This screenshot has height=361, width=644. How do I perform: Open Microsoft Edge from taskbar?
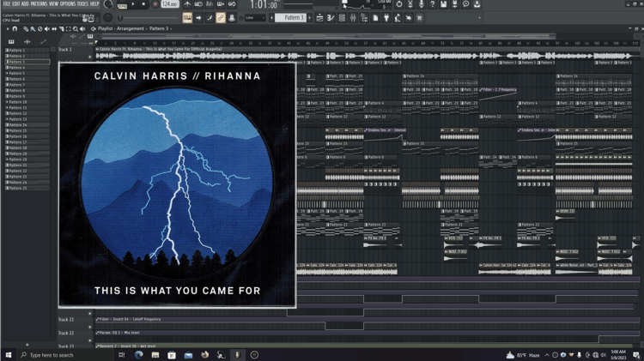pyautogui.click(x=139, y=355)
